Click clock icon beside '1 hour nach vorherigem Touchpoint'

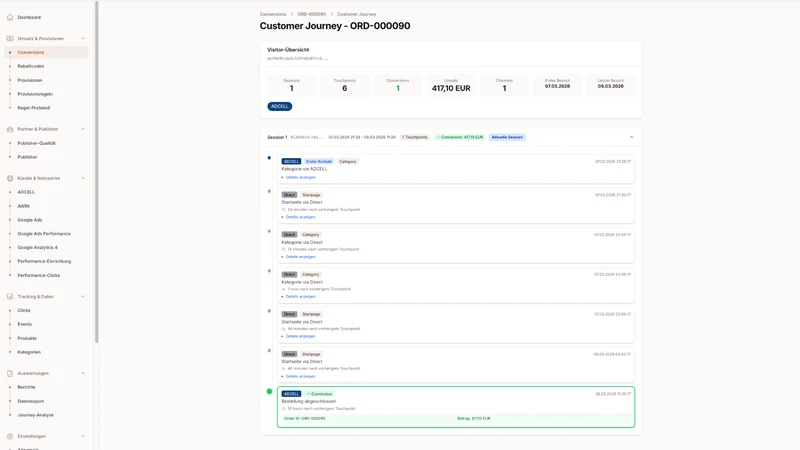point(284,289)
